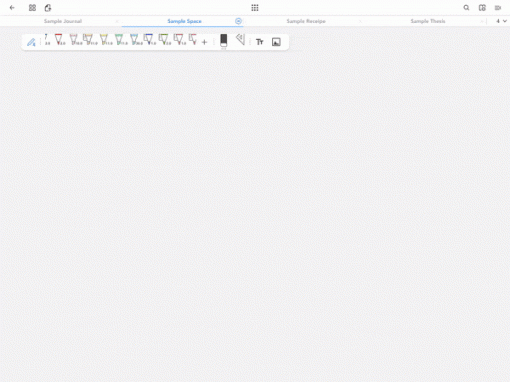
Task: Select the dark blue pen swatch
Action: (149, 40)
